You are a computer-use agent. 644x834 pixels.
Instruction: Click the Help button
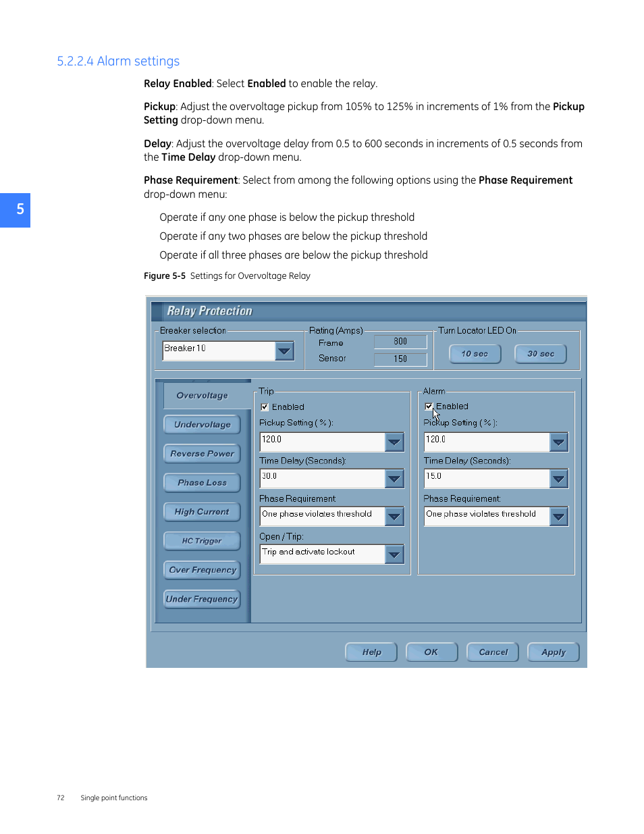click(x=371, y=652)
